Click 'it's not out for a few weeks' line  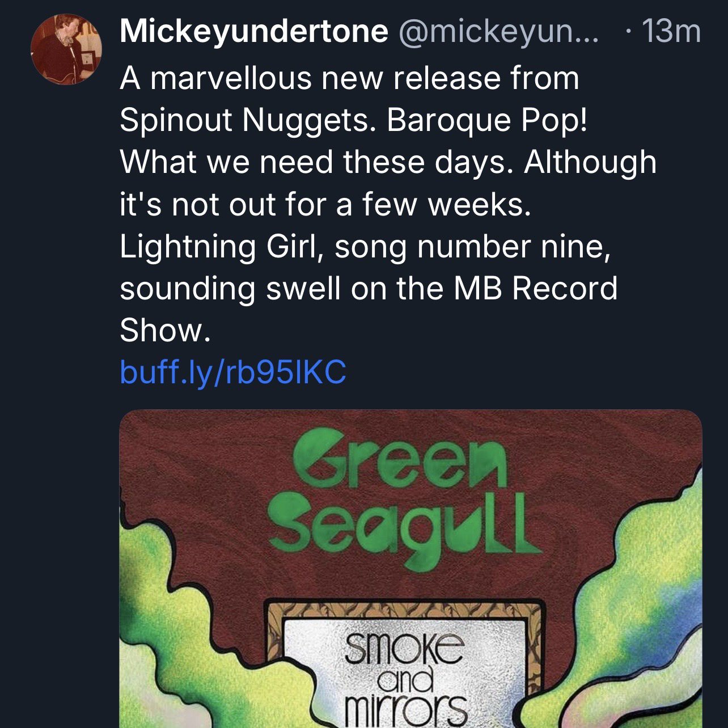325,204
